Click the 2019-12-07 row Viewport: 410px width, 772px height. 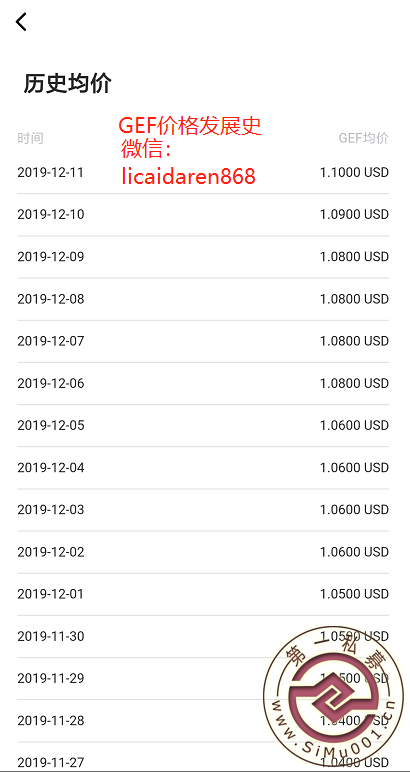203,341
